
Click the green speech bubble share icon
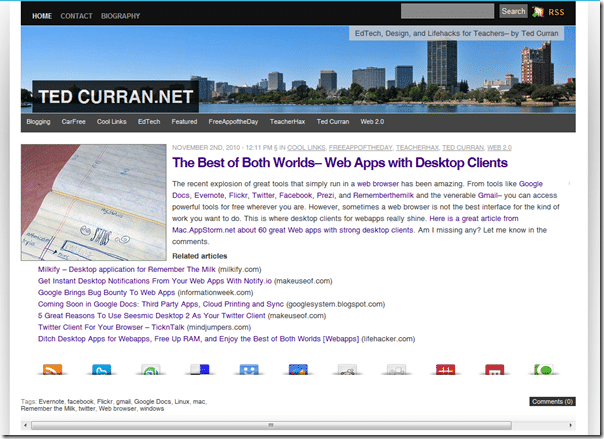coord(544,370)
